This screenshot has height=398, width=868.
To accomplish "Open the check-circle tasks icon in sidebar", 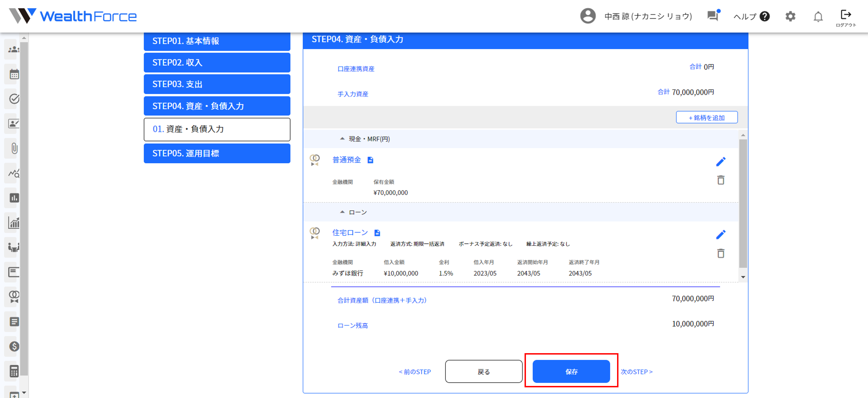I will pos(14,99).
